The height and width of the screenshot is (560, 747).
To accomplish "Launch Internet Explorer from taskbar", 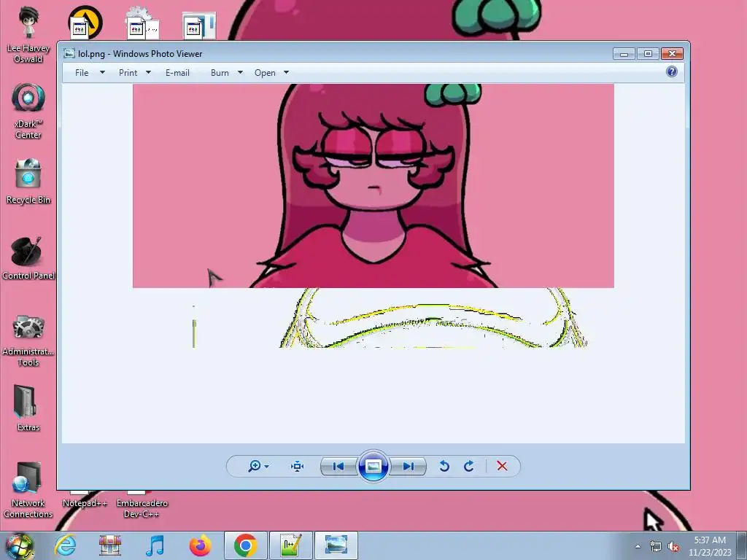I will (65, 545).
